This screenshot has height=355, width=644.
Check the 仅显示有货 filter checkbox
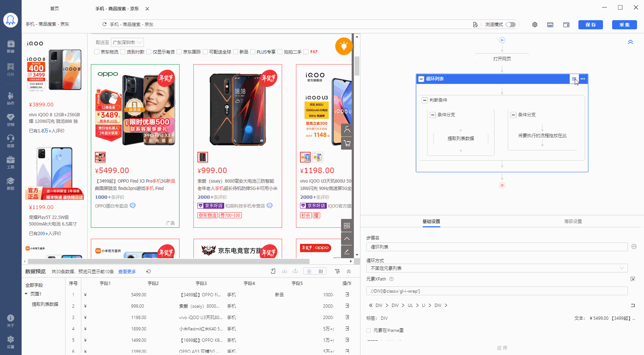click(x=149, y=52)
